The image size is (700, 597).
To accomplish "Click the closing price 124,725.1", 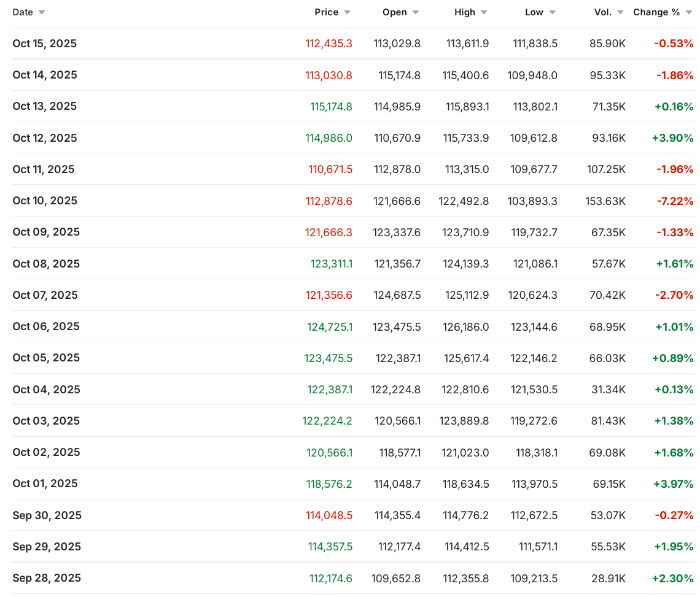I will (330, 326).
